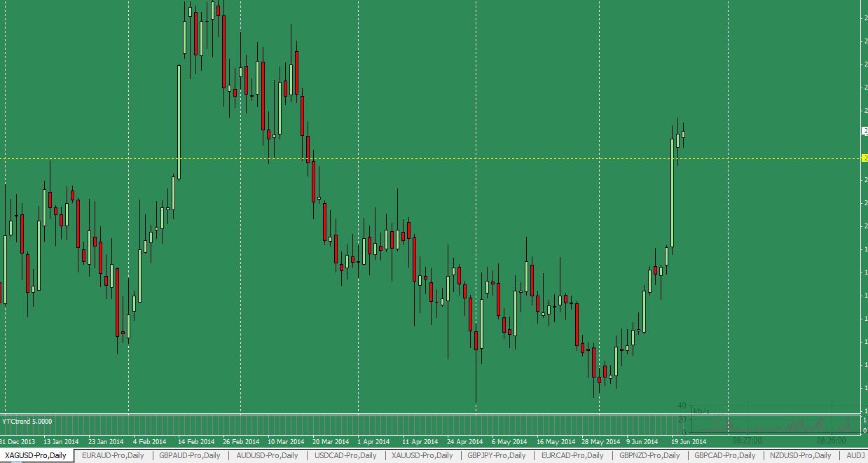This screenshot has width=868, height=463.
Task: Click the 9 Jun 2014 date label
Action: (x=642, y=442)
